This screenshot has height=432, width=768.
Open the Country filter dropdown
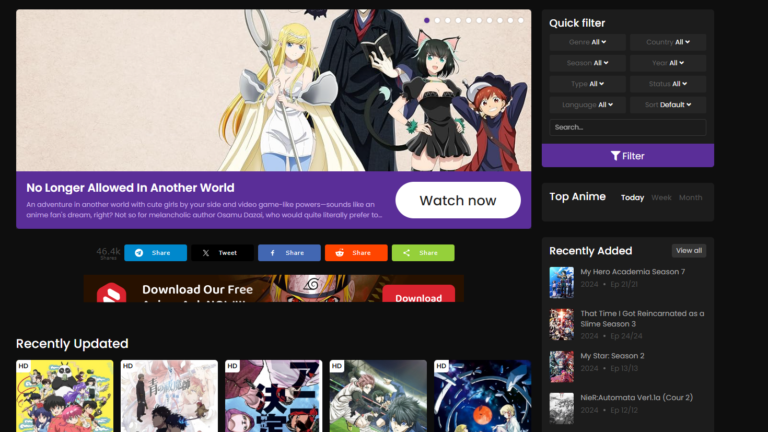pyautogui.click(x=667, y=42)
